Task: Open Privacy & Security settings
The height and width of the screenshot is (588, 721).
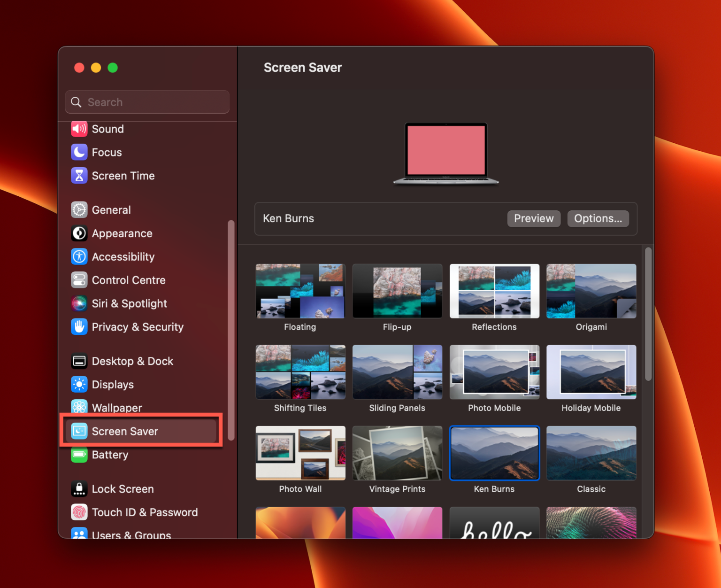Action: click(x=138, y=327)
